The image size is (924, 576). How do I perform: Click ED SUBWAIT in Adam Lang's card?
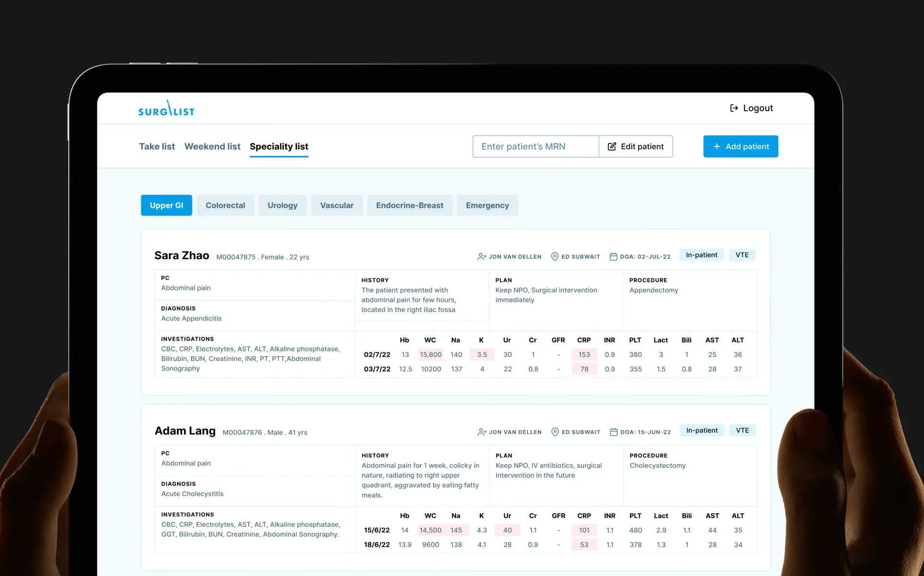pyautogui.click(x=581, y=432)
